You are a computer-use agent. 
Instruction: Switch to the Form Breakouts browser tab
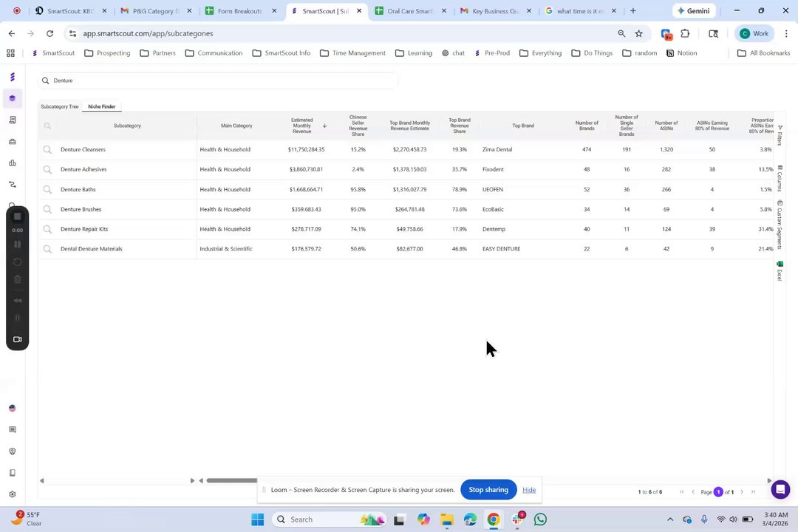pos(241,10)
